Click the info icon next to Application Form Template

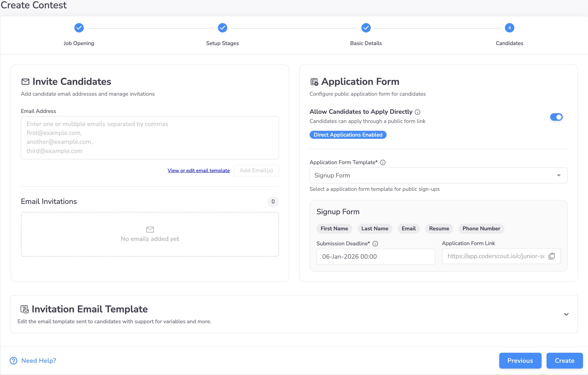pyautogui.click(x=383, y=162)
